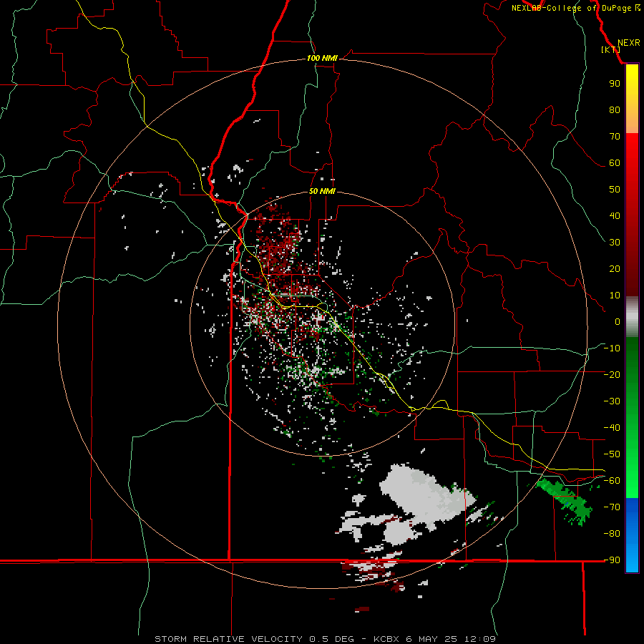
Task: Click the "[KT]" units label
Action: click(x=611, y=49)
